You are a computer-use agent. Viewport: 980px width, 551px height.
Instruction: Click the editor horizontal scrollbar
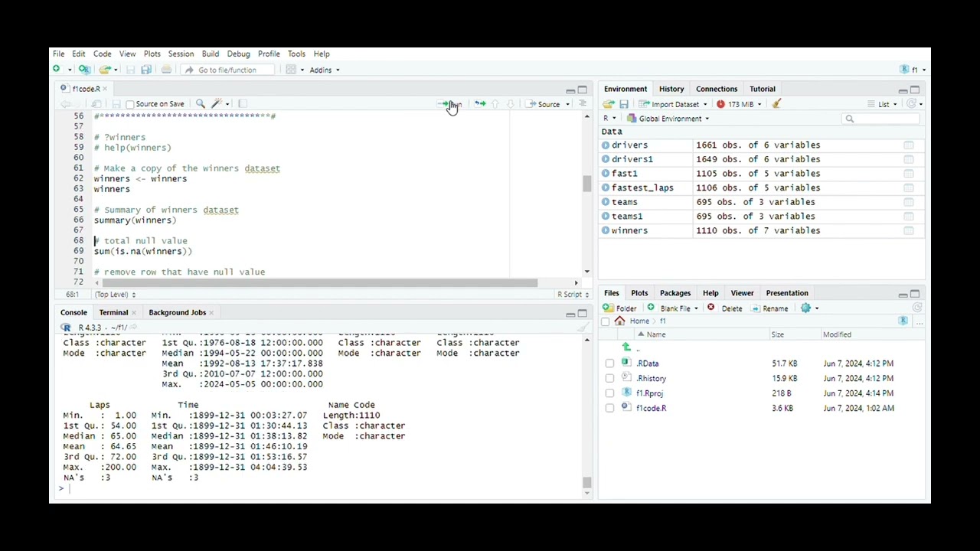pyautogui.click(x=319, y=283)
